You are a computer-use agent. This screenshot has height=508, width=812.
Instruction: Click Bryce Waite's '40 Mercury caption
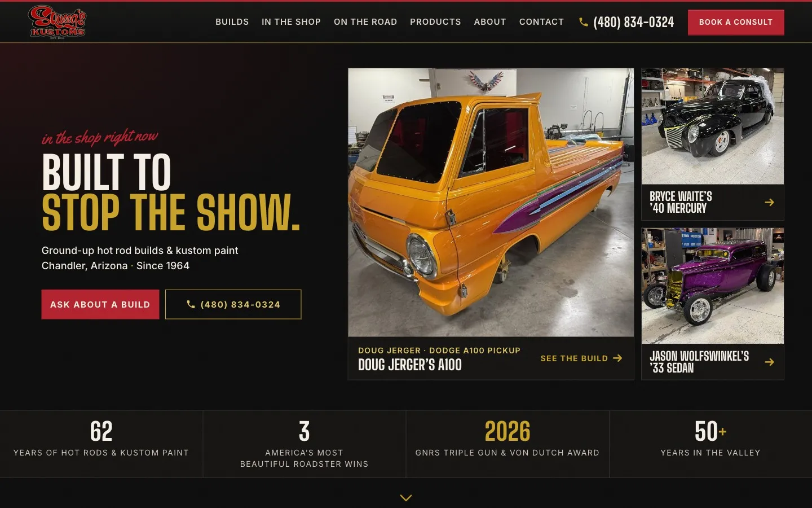681,202
